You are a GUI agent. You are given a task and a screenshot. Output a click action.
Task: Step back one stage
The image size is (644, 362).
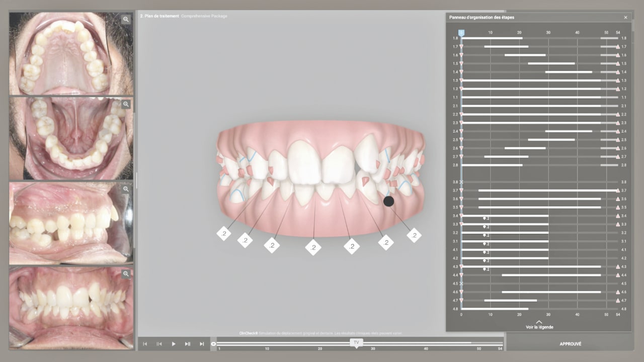(x=159, y=344)
